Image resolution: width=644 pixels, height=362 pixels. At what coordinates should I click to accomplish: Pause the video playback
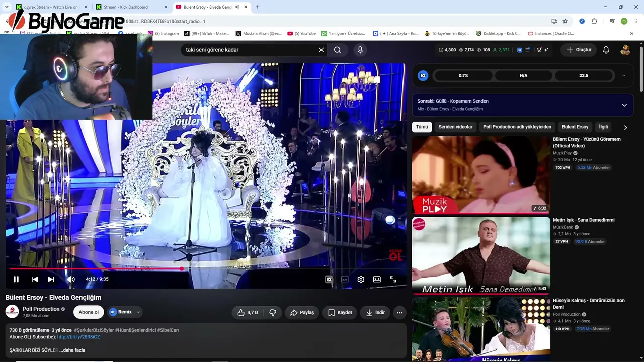pos(16,279)
